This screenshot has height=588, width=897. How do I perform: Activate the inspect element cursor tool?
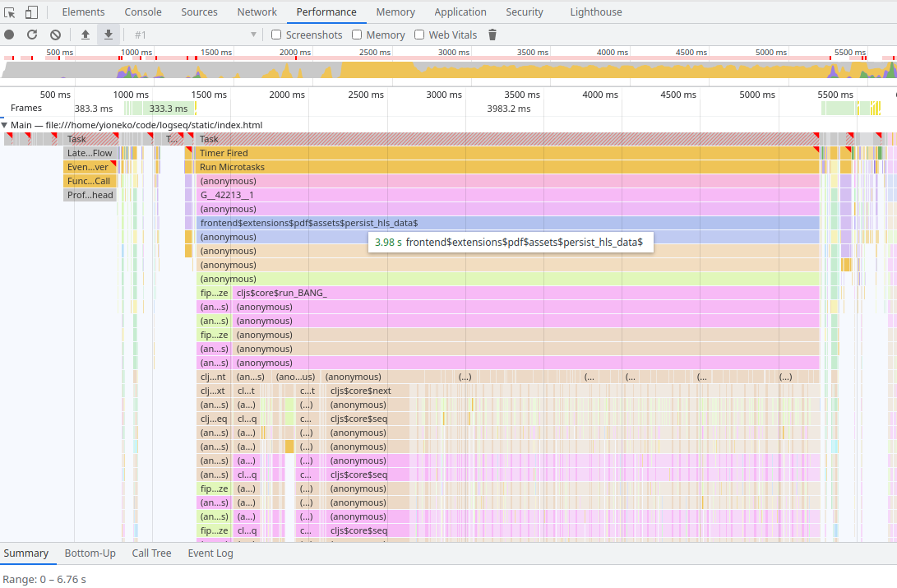pyautogui.click(x=10, y=12)
